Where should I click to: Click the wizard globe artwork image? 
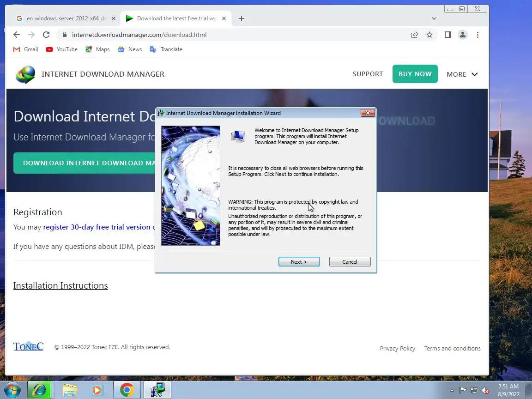click(191, 186)
